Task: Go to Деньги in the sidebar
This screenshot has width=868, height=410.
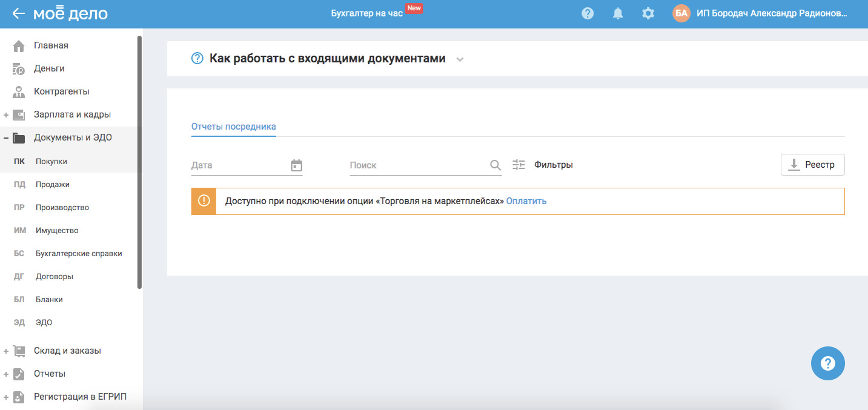Action: [49, 68]
